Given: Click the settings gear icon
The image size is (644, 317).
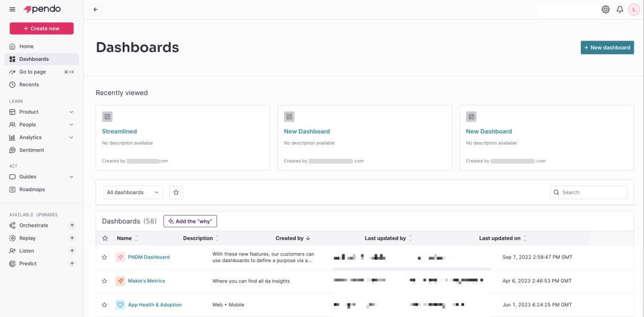Looking at the screenshot, I should pyautogui.click(x=605, y=10).
